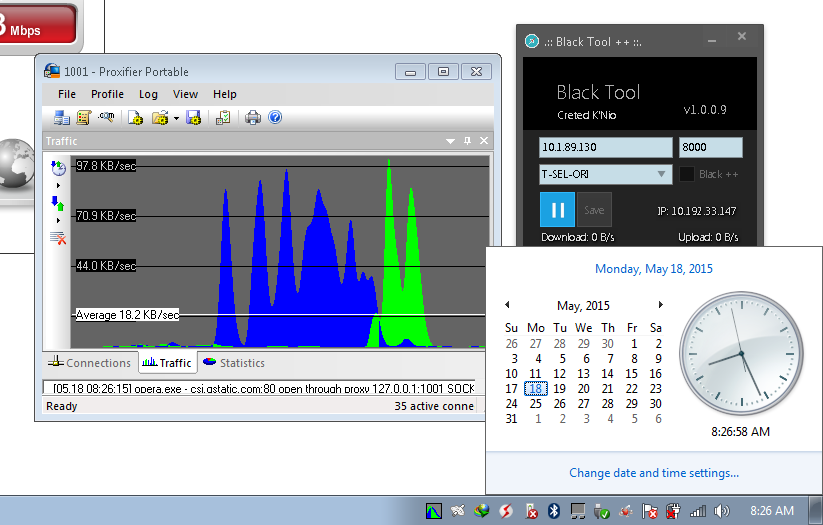Click the Internet Download Manager tray icon

481,510
